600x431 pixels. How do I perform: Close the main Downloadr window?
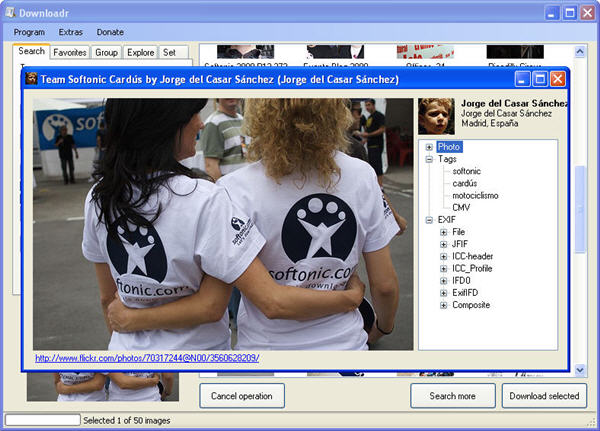[587, 13]
